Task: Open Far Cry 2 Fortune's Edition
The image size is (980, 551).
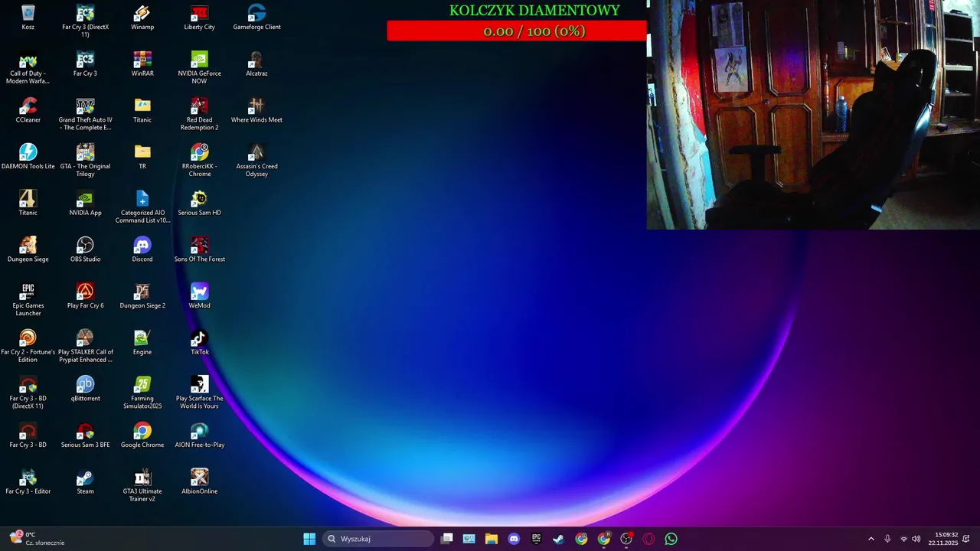Action: click(x=28, y=347)
